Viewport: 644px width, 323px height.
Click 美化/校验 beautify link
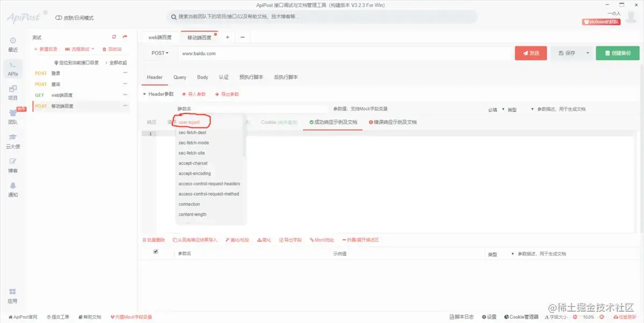pos(237,240)
